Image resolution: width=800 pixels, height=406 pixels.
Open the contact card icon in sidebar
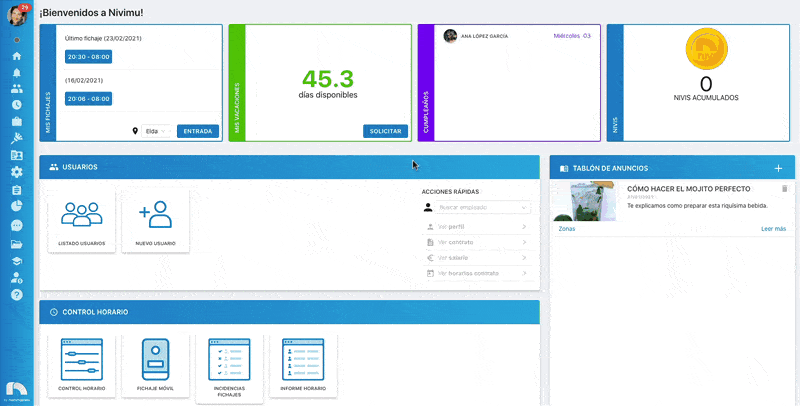16,156
